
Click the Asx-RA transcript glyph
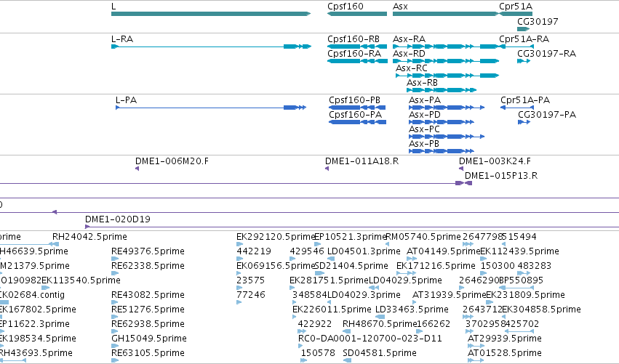(x=446, y=46)
